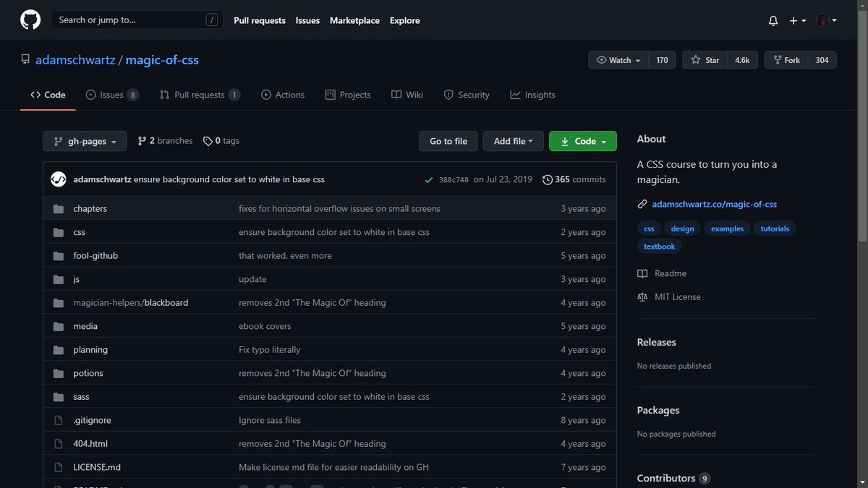The image size is (868, 488).
Task: Expand the Watch dropdown
Action: pos(618,60)
